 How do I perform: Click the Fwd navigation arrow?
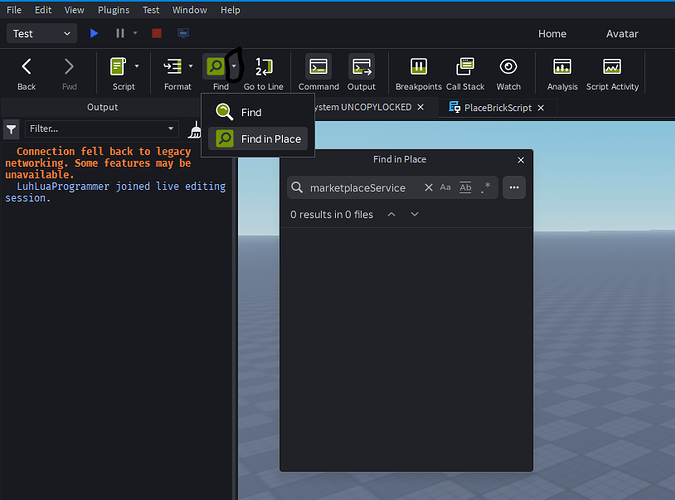tap(69, 73)
